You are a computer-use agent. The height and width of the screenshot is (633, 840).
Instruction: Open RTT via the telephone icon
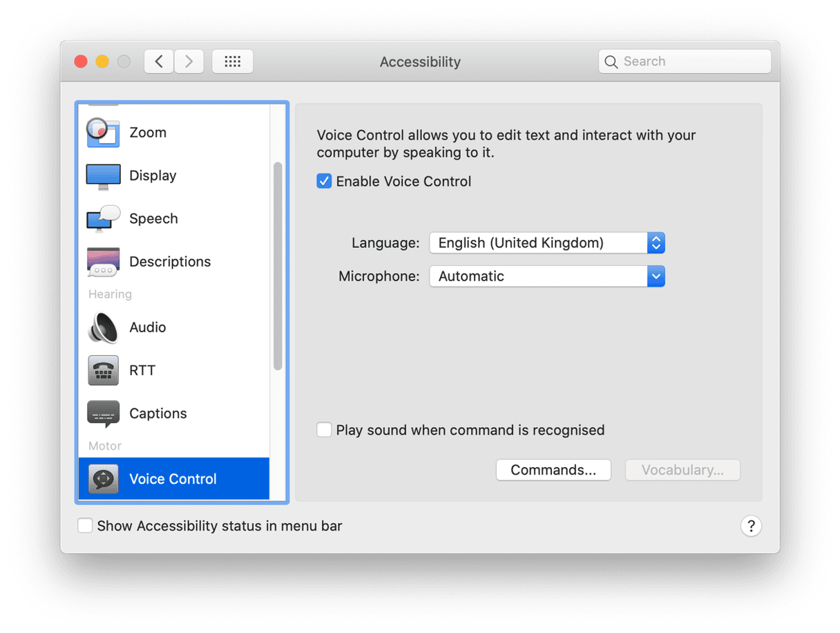[x=103, y=370]
